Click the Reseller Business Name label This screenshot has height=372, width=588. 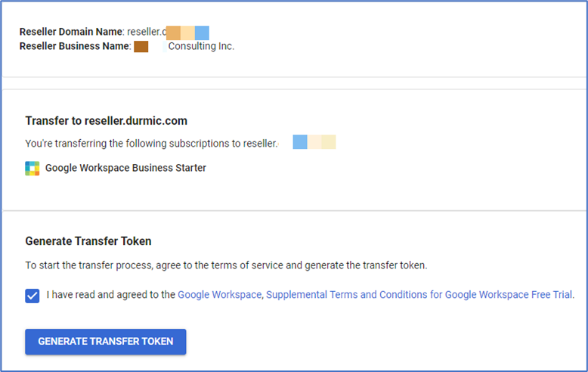[x=75, y=46]
